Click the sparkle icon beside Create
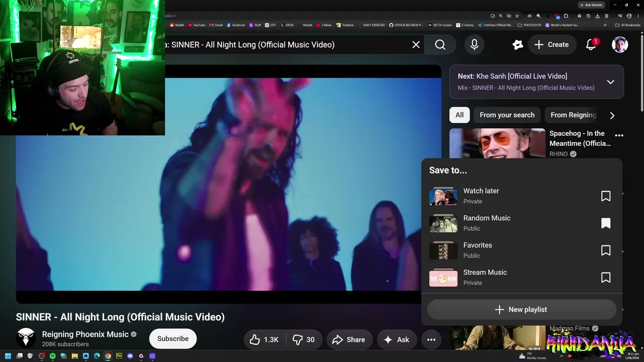This screenshot has width=644, height=362. 518,45
